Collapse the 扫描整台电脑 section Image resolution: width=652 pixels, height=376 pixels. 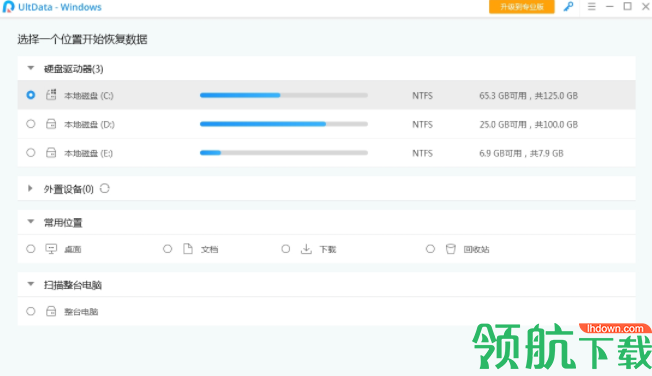[30, 284]
